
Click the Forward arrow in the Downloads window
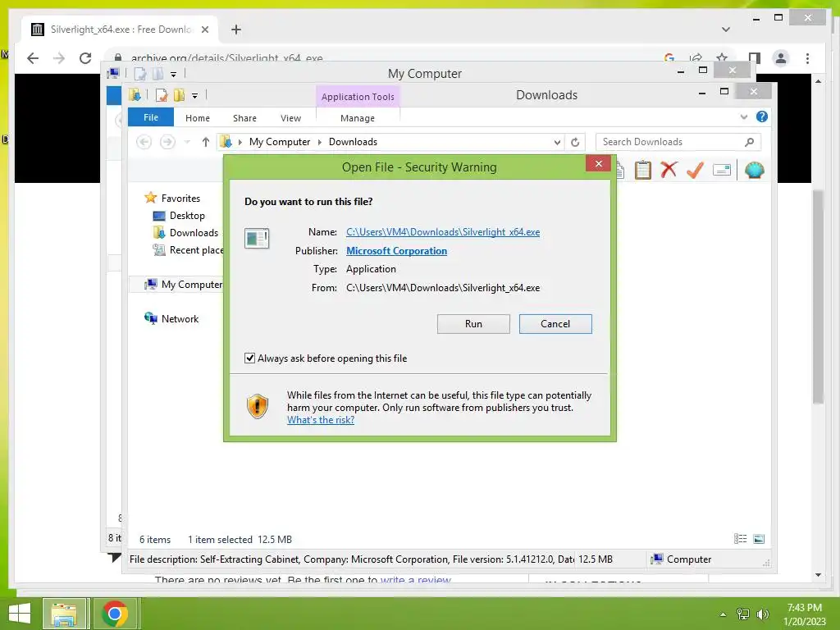167,142
